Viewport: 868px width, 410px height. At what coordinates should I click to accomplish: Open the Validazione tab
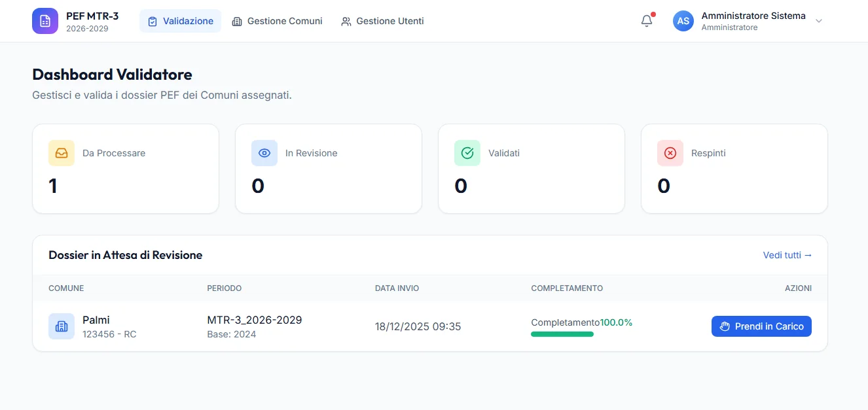(180, 21)
